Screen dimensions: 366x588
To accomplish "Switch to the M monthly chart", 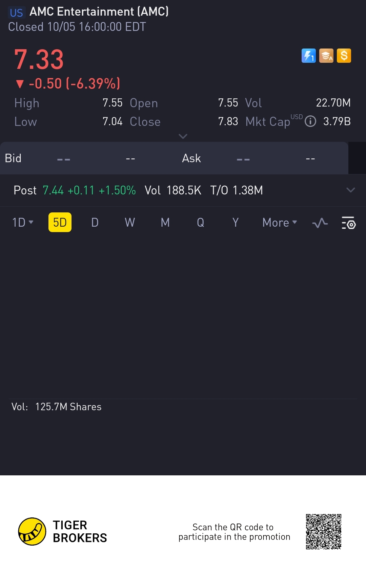I will click(165, 223).
